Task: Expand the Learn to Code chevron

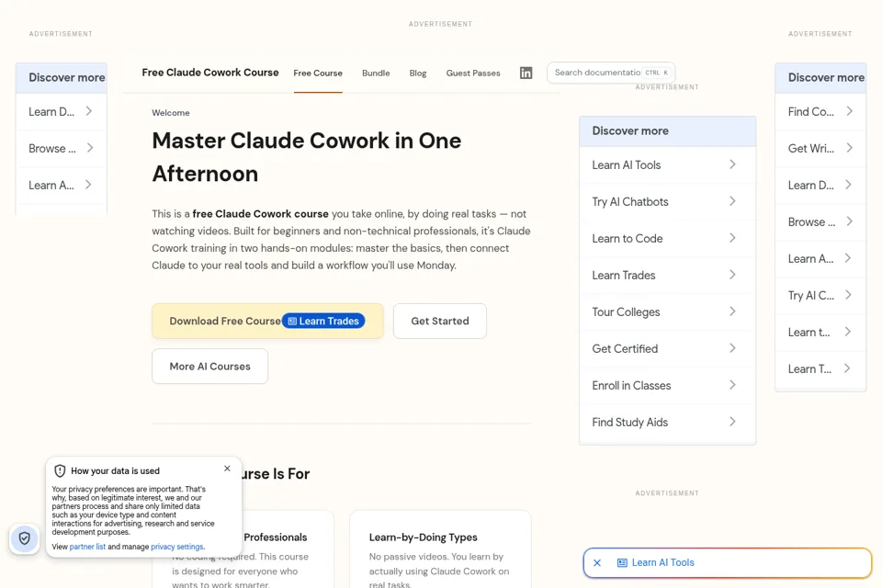Action: 732,238
